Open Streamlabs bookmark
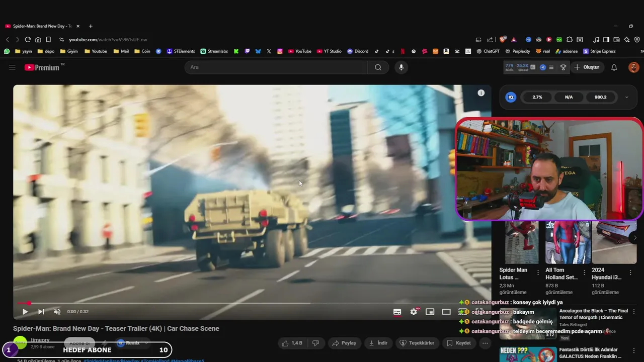The width and height of the screenshot is (644, 362). tap(214, 51)
